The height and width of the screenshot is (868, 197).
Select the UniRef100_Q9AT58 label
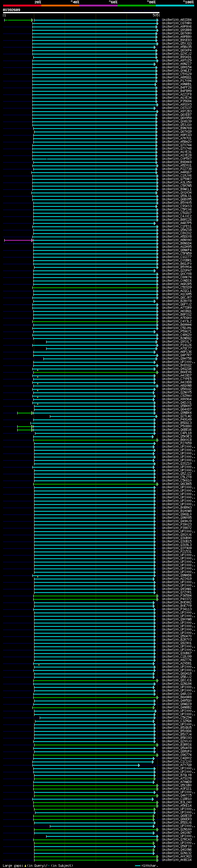click(x=177, y=358)
